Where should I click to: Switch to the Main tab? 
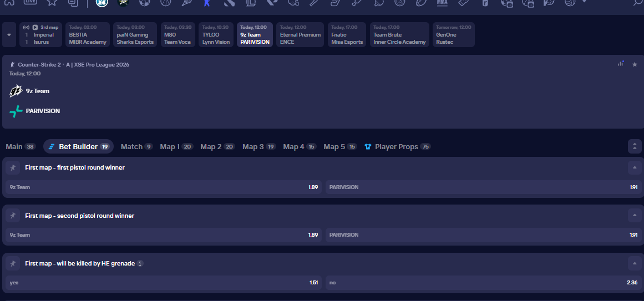[21, 146]
